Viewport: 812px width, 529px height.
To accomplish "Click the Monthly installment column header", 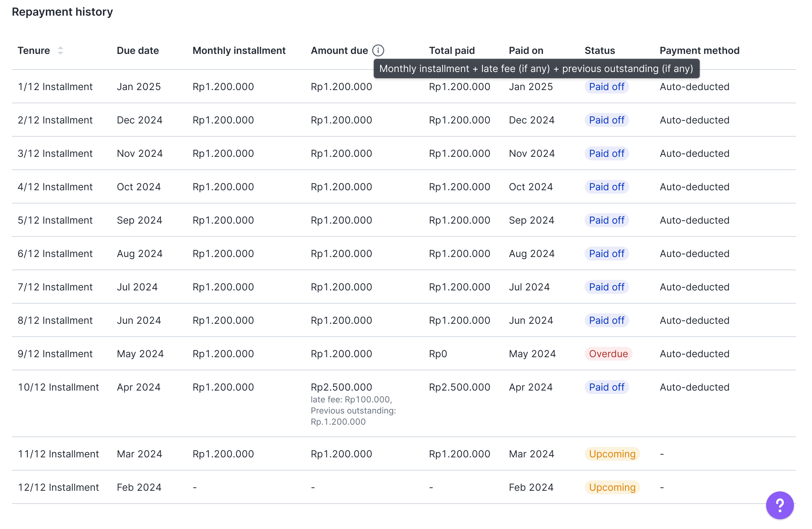I will coord(239,50).
